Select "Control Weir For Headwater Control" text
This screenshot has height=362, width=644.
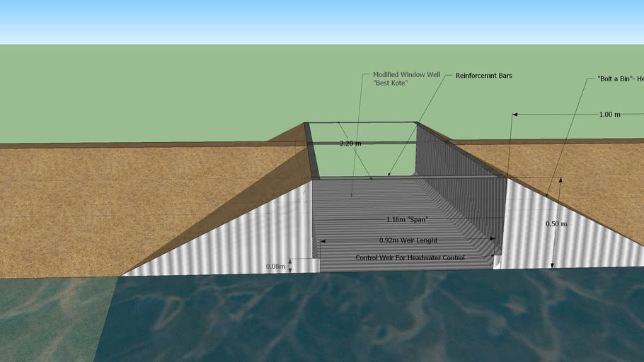(410, 258)
